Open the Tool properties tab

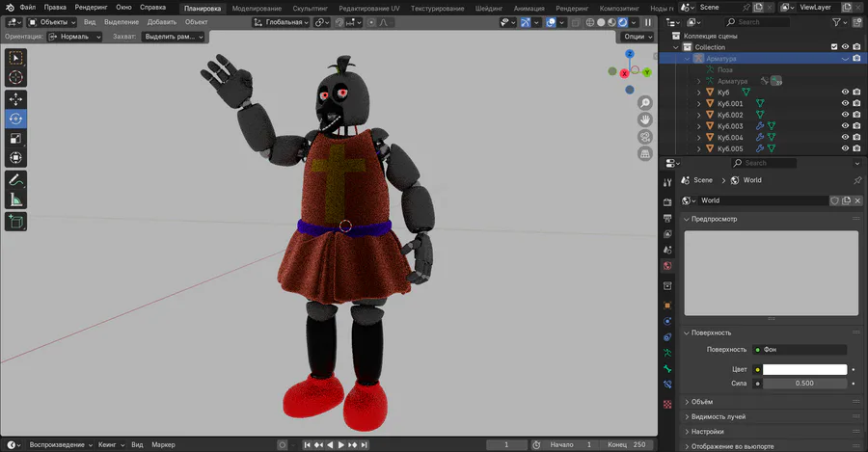pyautogui.click(x=667, y=182)
